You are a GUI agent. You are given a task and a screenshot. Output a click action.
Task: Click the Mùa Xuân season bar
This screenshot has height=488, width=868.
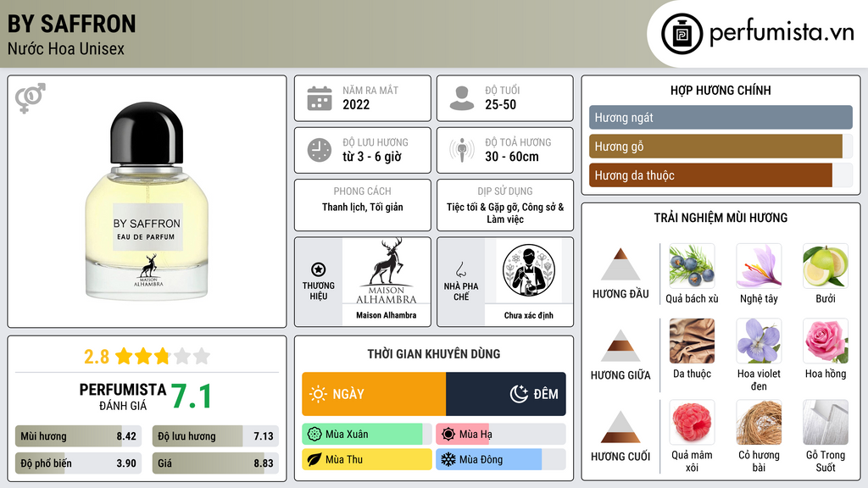367,435
